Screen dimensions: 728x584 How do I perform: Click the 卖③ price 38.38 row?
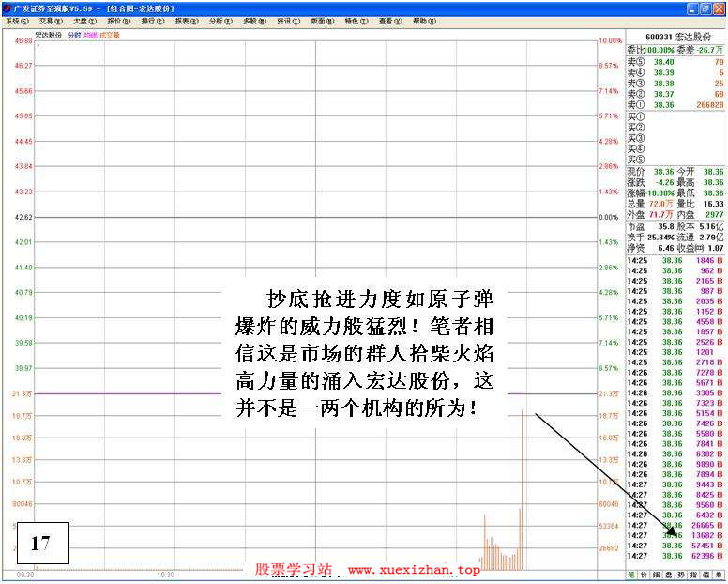pos(675,84)
